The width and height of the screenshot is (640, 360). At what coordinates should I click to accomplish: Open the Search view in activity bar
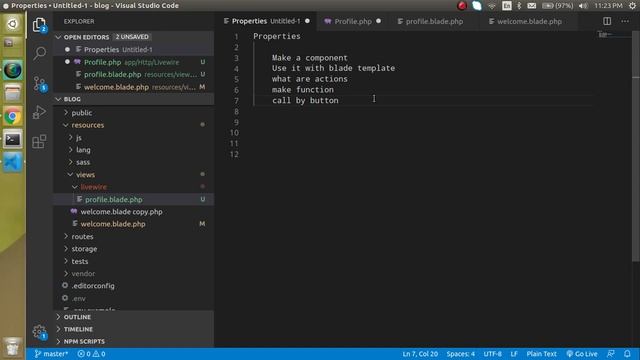(x=40, y=53)
